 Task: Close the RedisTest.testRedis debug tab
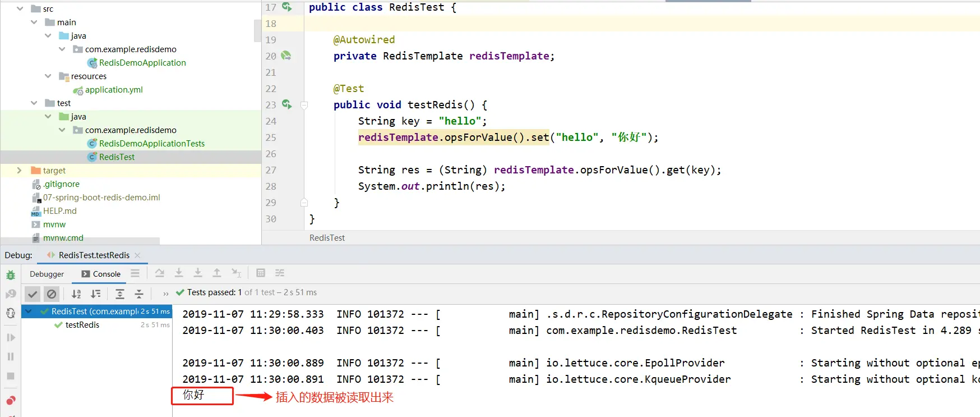pyautogui.click(x=137, y=255)
